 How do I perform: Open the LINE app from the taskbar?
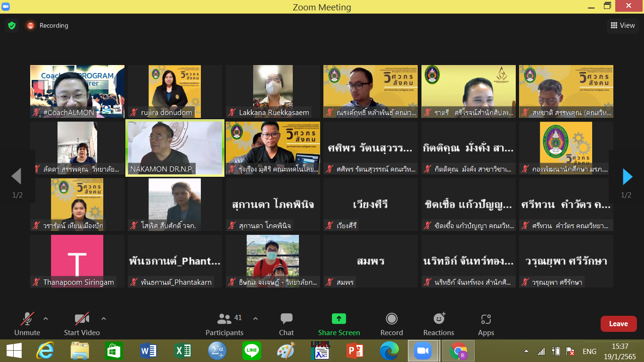[x=252, y=351]
